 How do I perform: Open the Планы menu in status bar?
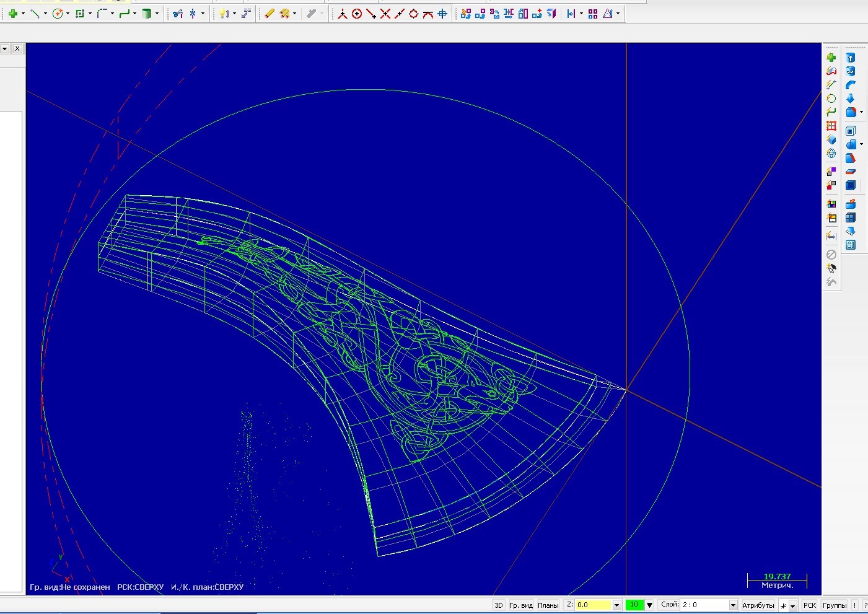548,605
